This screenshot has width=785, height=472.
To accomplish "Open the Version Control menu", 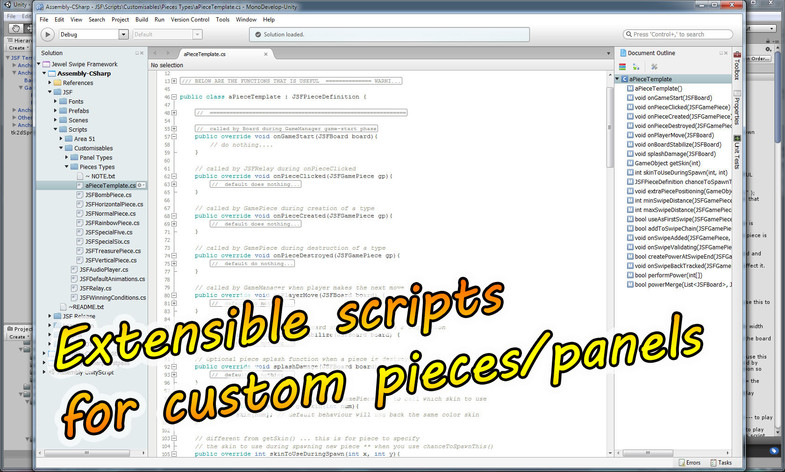I will point(190,20).
